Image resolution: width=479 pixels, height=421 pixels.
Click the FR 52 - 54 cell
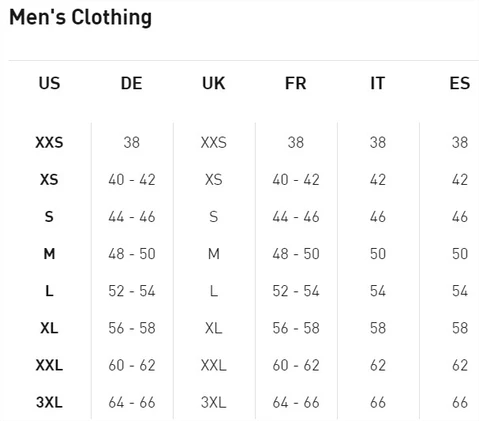pyautogui.click(x=296, y=291)
